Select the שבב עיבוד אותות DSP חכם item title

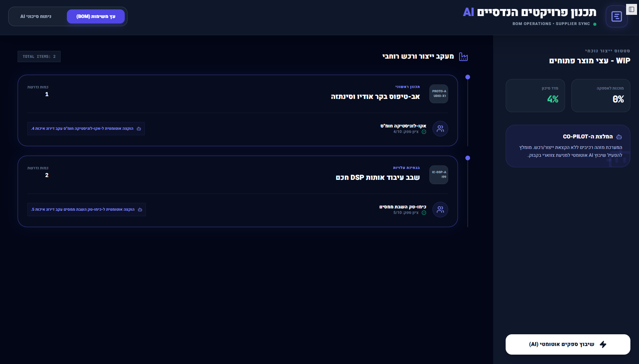coord(378,178)
